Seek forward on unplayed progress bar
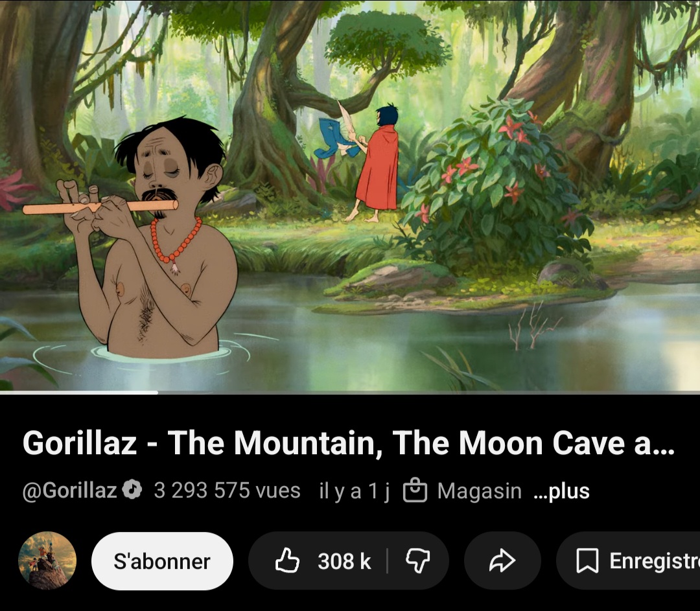Image resolution: width=700 pixels, height=611 pixels. pyautogui.click(x=428, y=392)
